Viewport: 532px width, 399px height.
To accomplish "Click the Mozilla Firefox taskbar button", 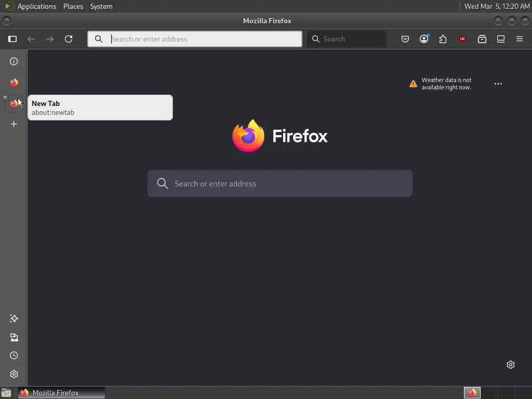I will 61,393.
